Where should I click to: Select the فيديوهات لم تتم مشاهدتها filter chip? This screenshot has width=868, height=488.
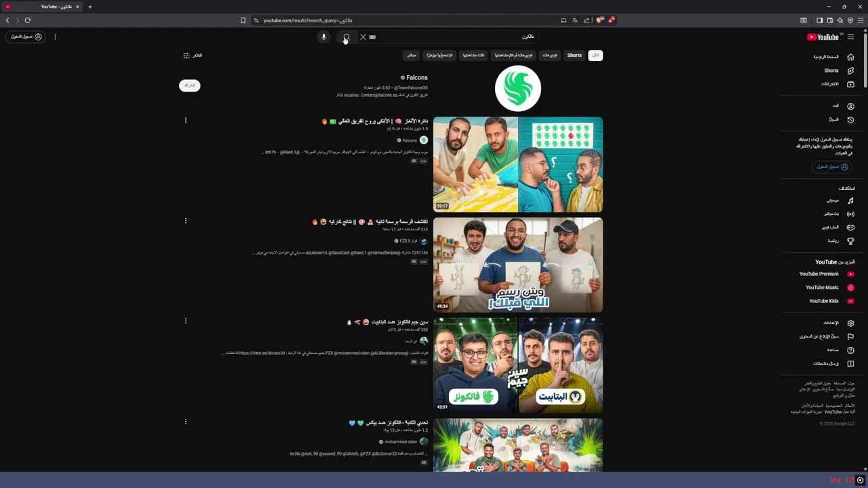pyautogui.click(x=513, y=56)
